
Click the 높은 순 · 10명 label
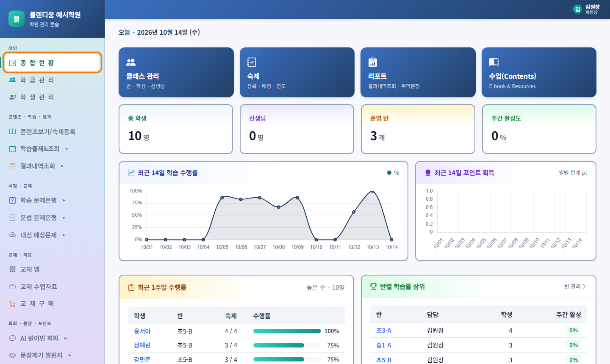[325, 287]
